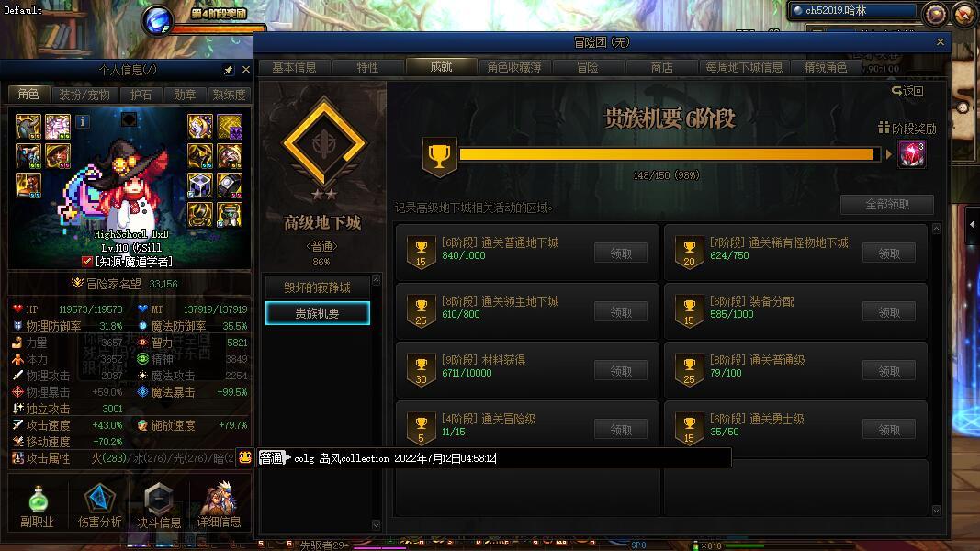
Task: Open the 副职业 potion icon
Action: [x=38, y=500]
